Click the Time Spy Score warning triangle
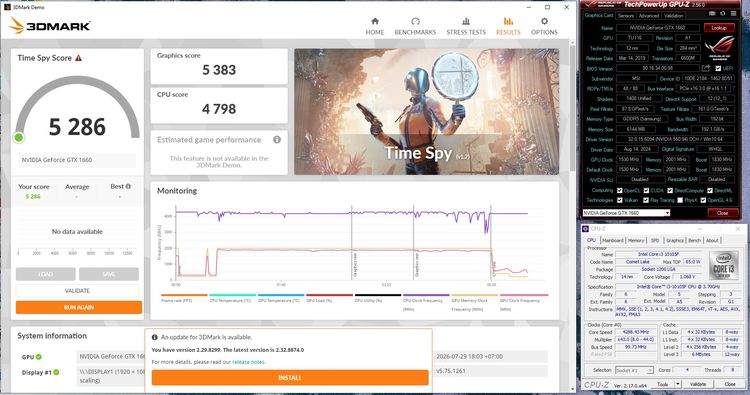This screenshot has height=395, width=750. coord(78,58)
